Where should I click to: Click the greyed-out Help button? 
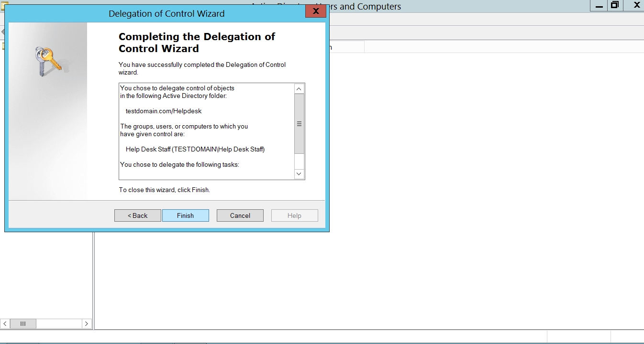coord(294,215)
